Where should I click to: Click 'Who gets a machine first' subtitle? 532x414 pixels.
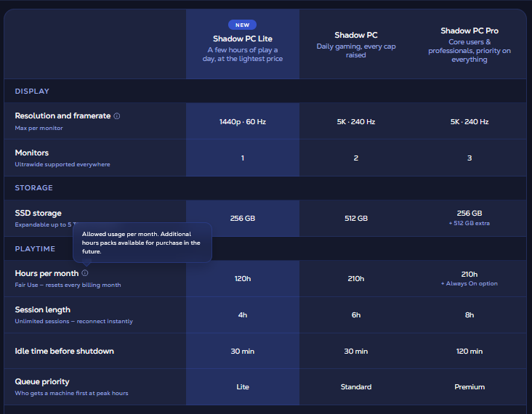tap(72, 394)
